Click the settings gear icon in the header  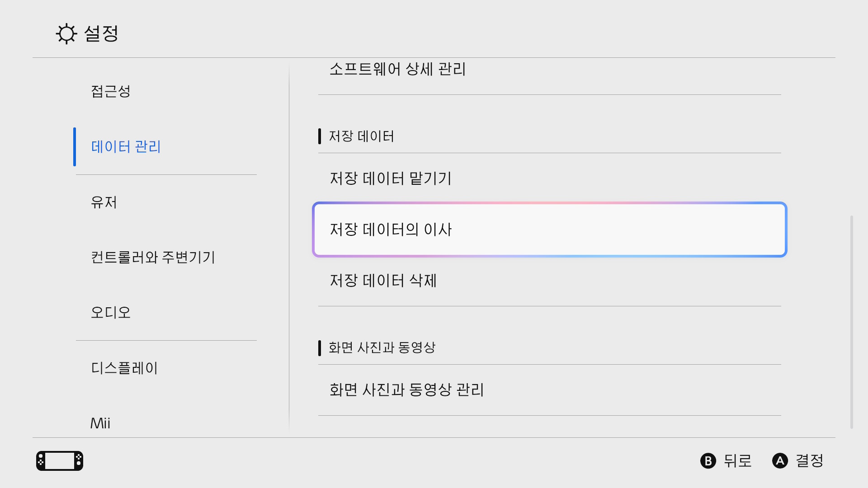[x=66, y=34]
